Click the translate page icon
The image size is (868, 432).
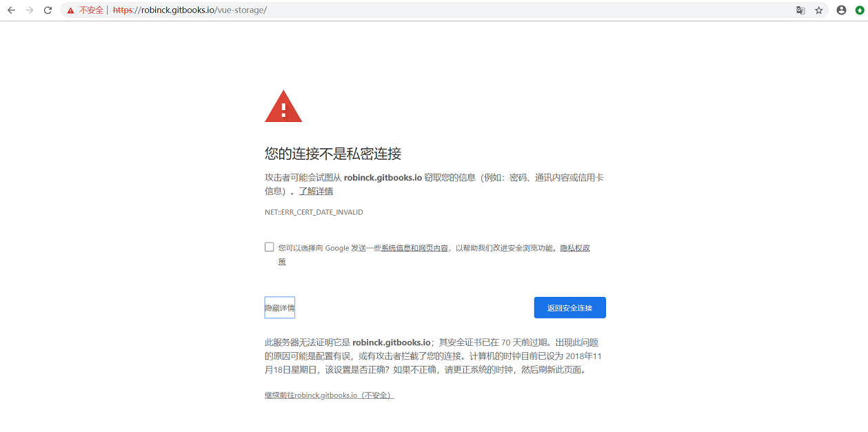pos(800,10)
